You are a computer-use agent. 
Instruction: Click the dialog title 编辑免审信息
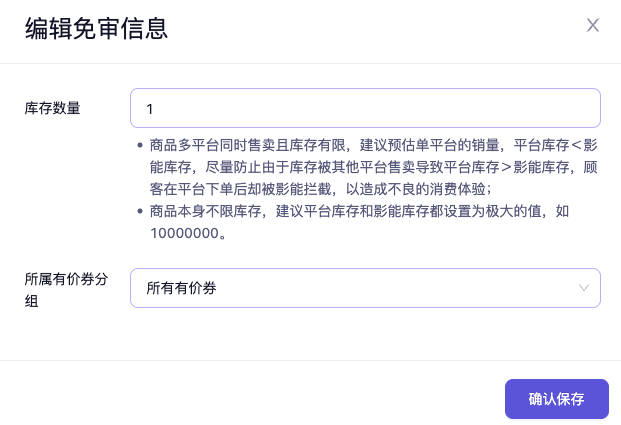coord(96,28)
